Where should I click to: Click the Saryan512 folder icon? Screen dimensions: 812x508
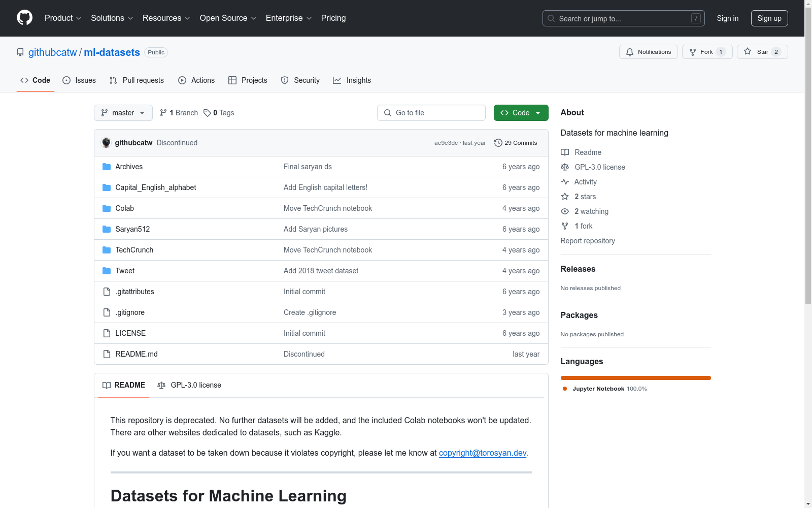click(x=107, y=229)
